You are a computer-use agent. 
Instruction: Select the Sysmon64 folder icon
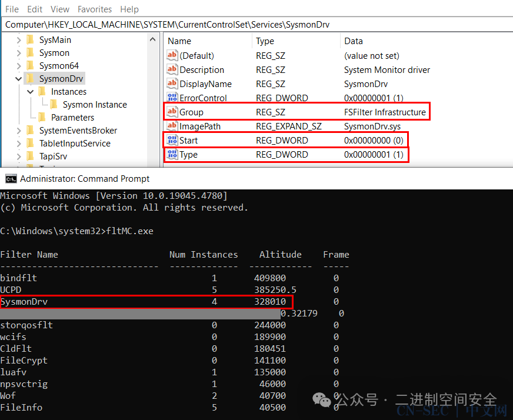(x=30, y=65)
